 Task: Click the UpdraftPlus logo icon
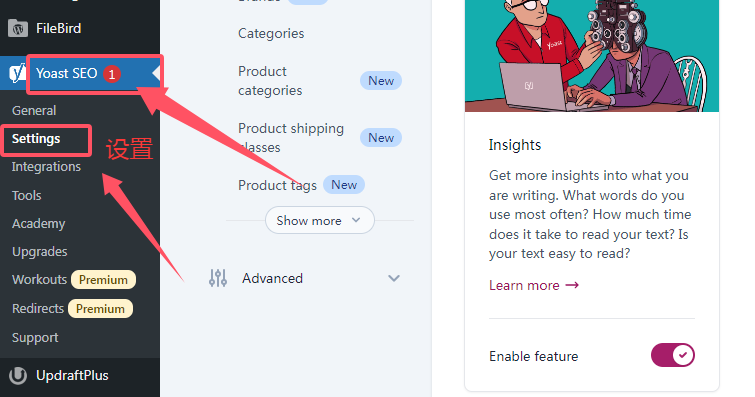pyautogui.click(x=18, y=375)
